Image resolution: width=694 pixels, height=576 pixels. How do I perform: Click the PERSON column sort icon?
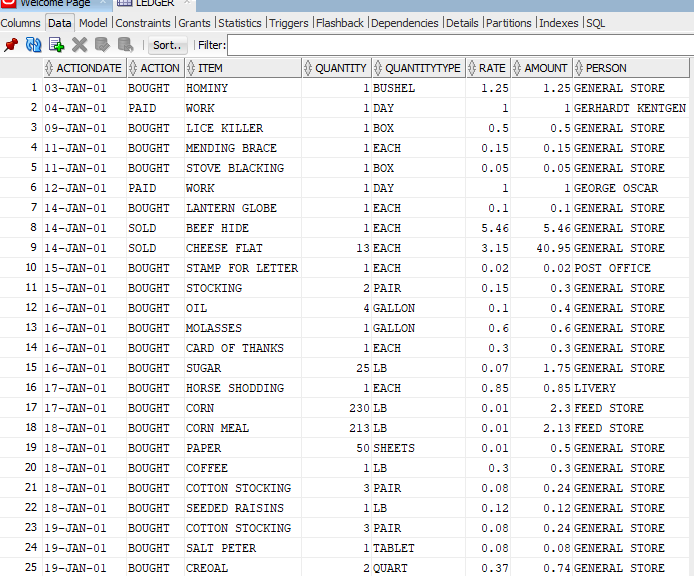[x=578, y=68]
